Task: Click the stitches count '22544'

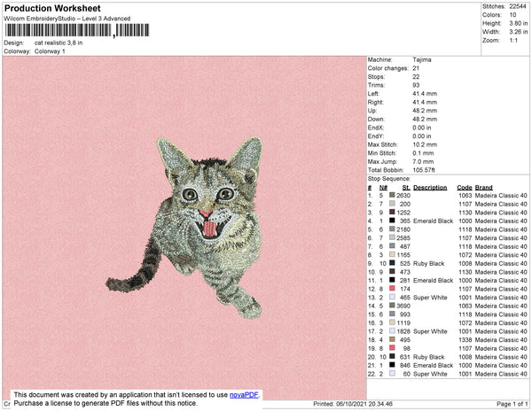Action: click(x=518, y=6)
